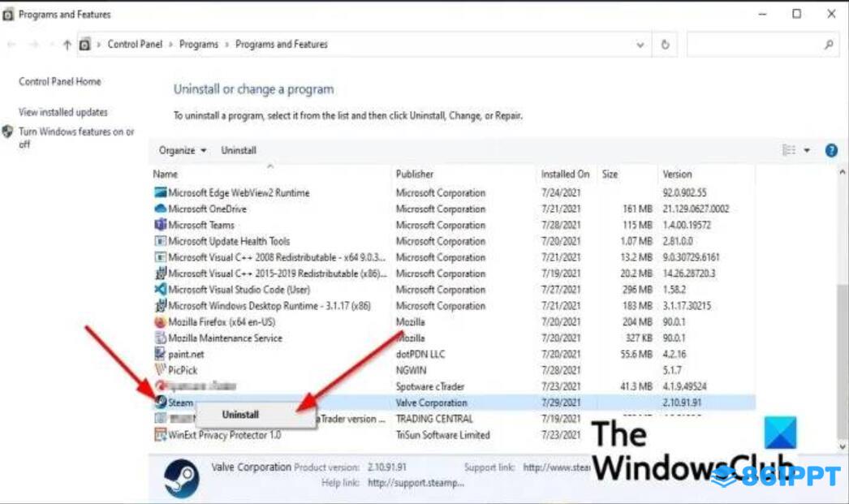The width and height of the screenshot is (849, 504).
Task: Click the Spotware cTrader publisher cell
Action: point(430,386)
